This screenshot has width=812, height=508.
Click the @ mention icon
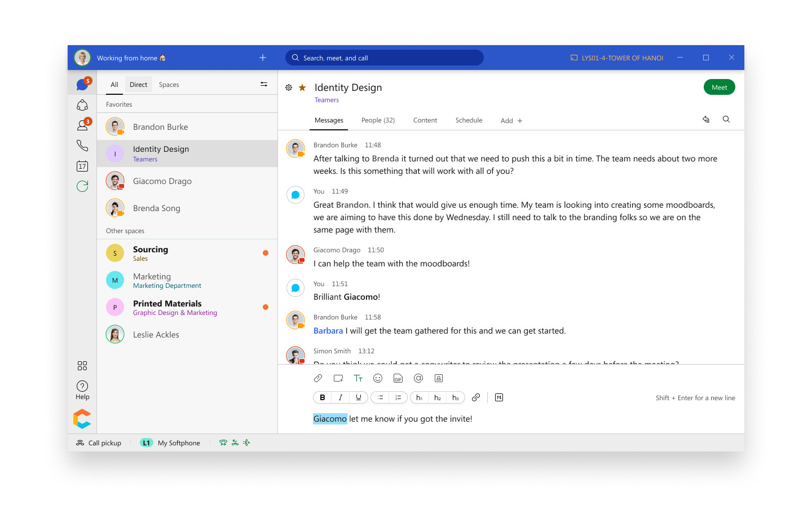(x=418, y=378)
